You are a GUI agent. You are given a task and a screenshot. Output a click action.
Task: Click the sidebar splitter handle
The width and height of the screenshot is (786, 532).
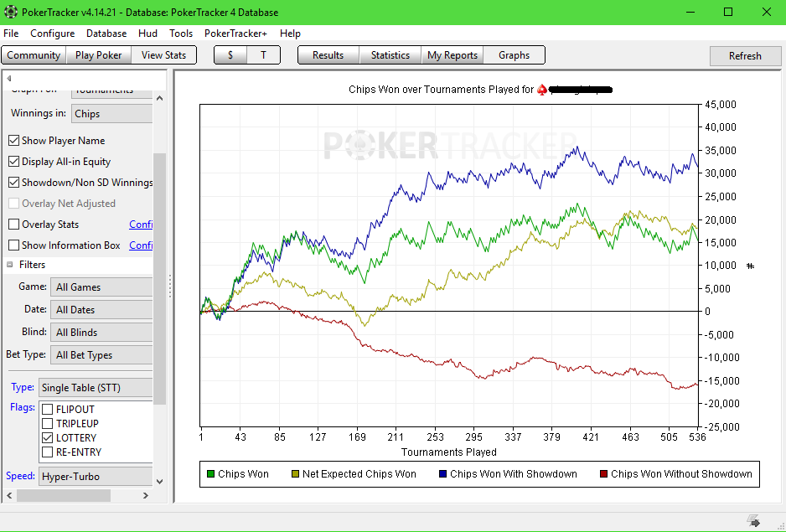170,286
